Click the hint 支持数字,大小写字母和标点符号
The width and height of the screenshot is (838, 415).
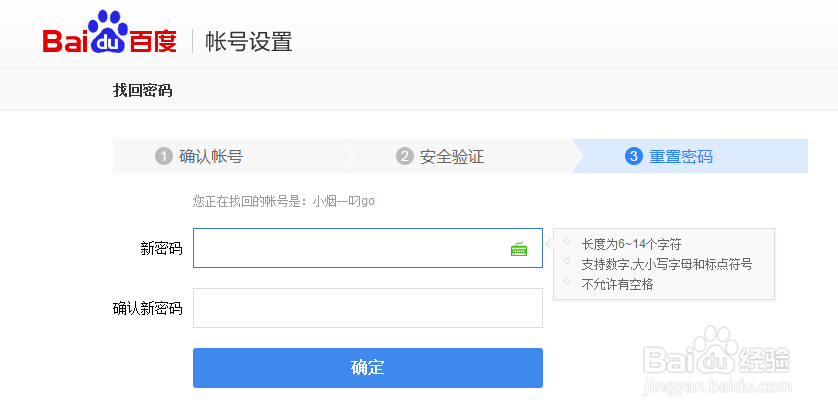pyautogui.click(x=666, y=264)
